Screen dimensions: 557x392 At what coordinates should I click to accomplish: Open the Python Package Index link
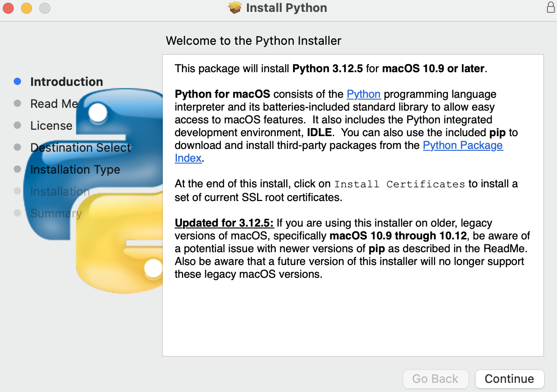tap(463, 145)
